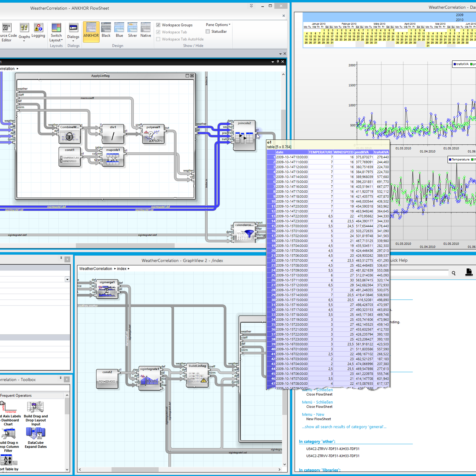Click trafoKVA column header in table

pos(381,152)
